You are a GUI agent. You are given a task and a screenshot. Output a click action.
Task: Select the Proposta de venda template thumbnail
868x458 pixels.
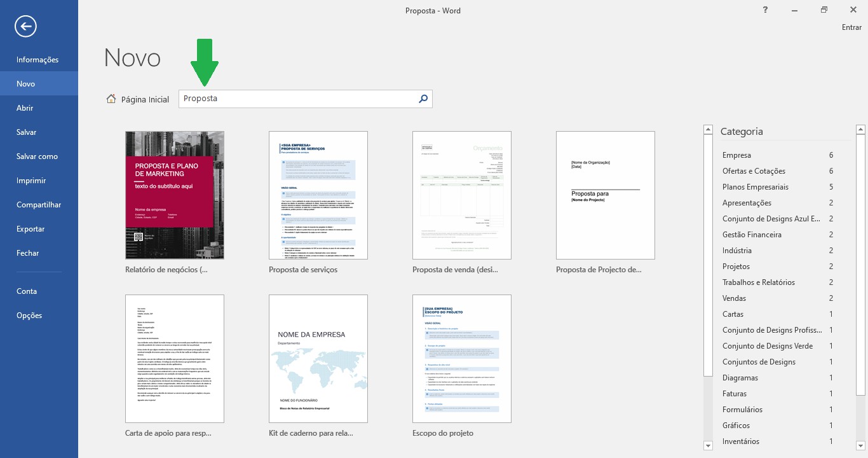[462, 195]
